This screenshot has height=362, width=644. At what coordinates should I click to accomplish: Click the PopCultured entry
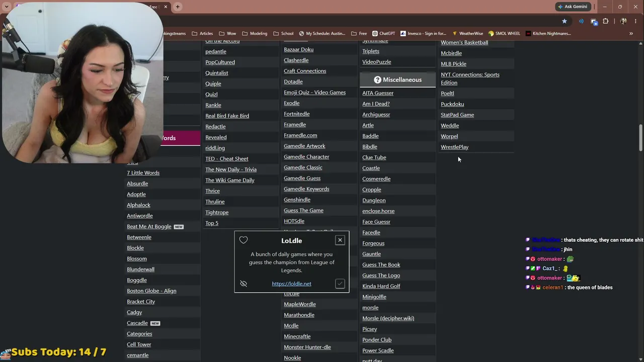[220, 62]
